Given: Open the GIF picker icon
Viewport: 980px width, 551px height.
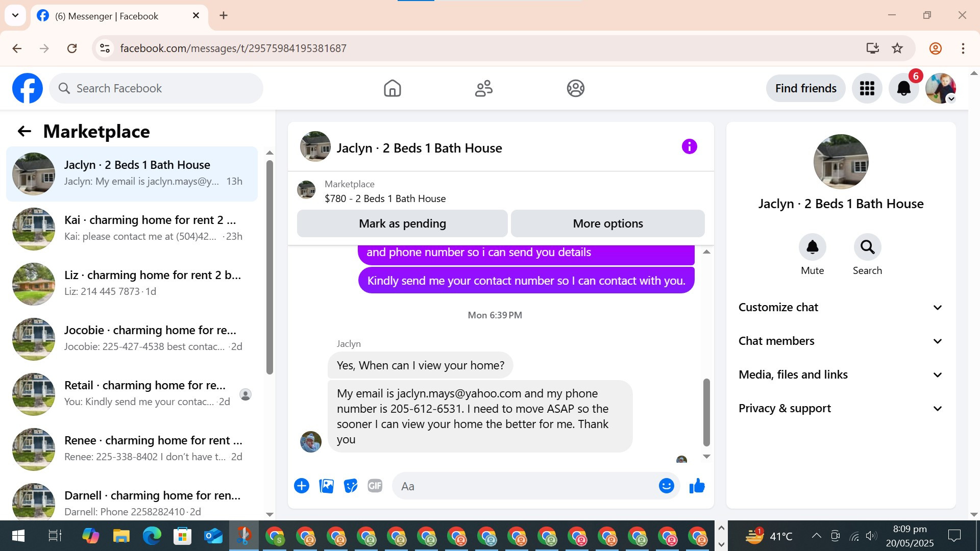Looking at the screenshot, I should click(375, 486).
